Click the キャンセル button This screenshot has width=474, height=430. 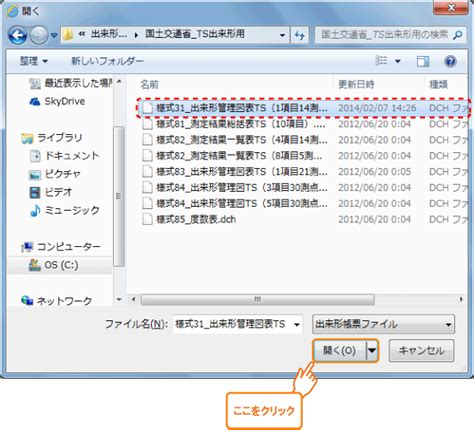tap(421, 350)
